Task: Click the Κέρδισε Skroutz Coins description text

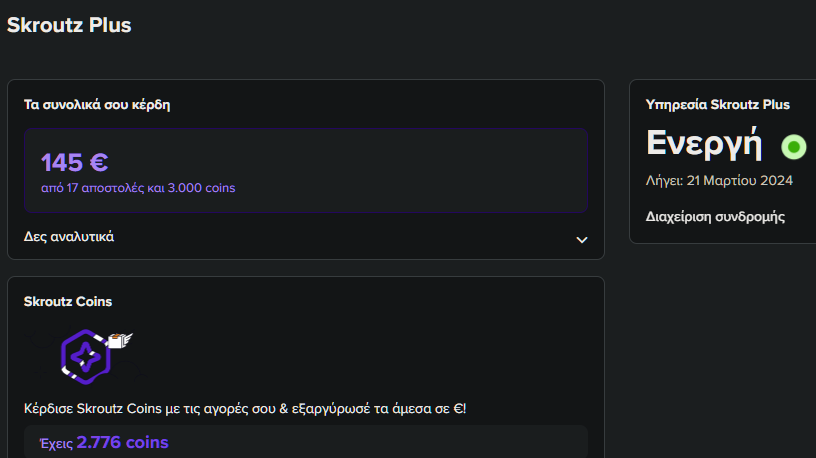Action: point(245,409)
